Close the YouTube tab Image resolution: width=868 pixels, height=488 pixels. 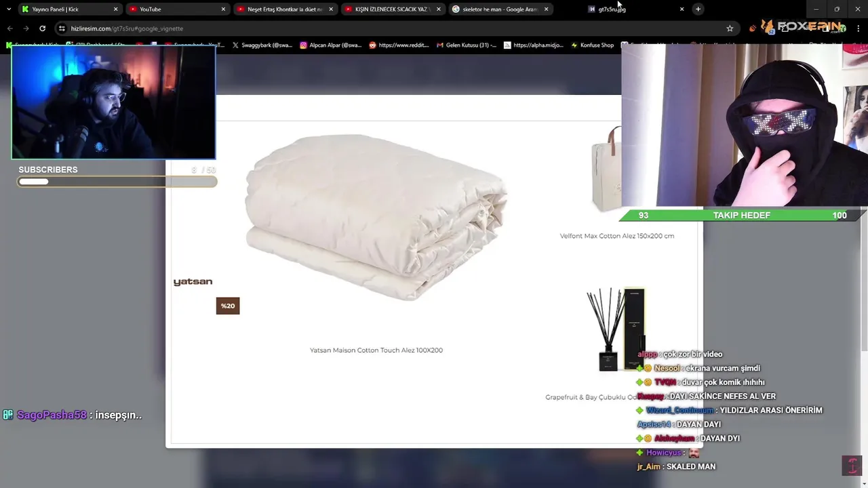point(223,9)
